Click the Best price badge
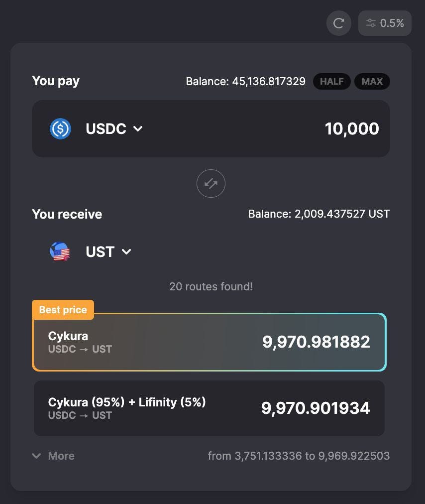This screenshot has height=504, width=425. pos(63,310)
